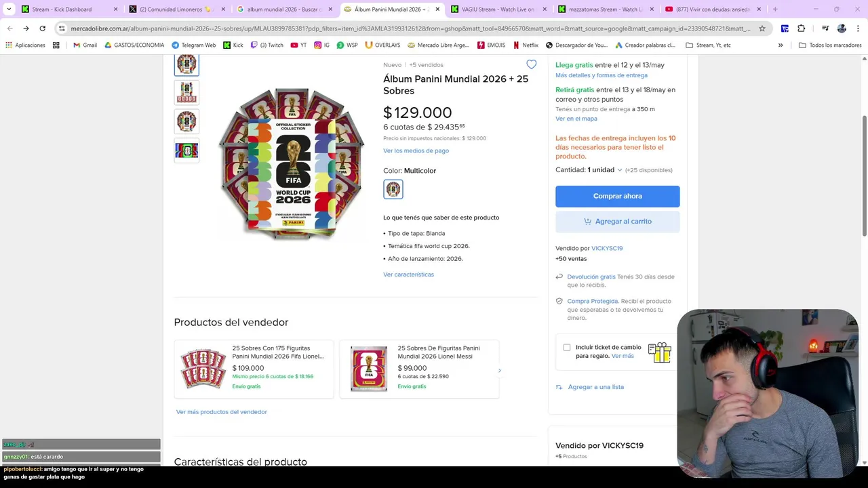Expand hidden bookmarks with double chevron
Image resolution: width=868 pixels, height=488 pixels.
point(781,45)
